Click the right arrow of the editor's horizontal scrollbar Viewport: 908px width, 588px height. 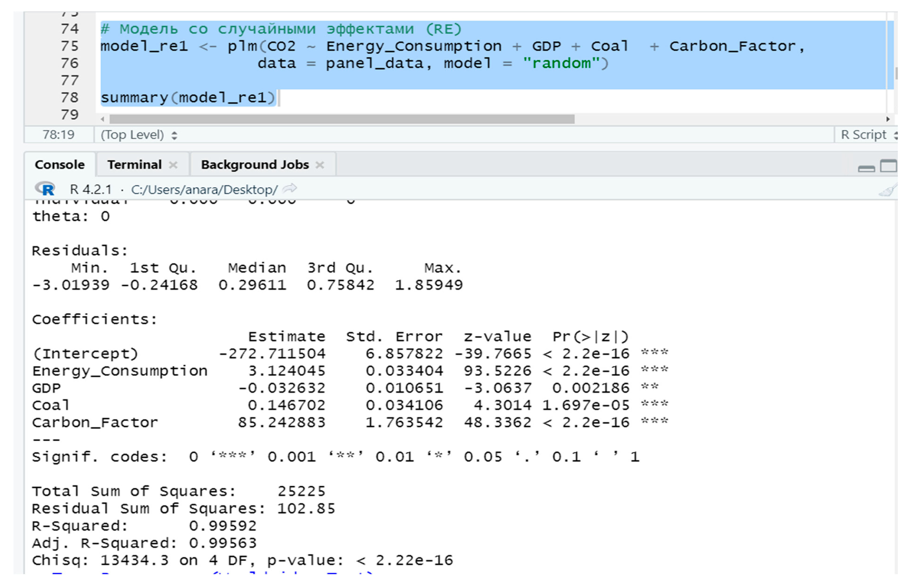pyautogui.click(x=889, y=119)
